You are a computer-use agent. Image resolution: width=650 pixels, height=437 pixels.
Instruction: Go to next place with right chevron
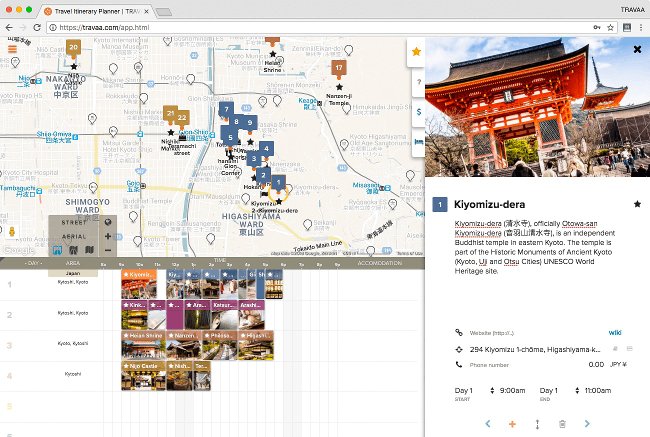(587, 424)
